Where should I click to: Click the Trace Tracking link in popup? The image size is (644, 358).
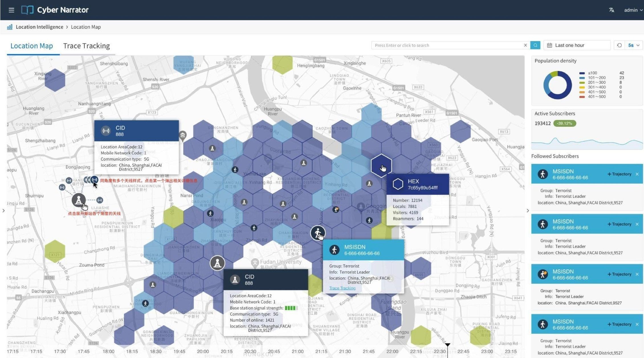pyautogui.click(x=342, y=288)
